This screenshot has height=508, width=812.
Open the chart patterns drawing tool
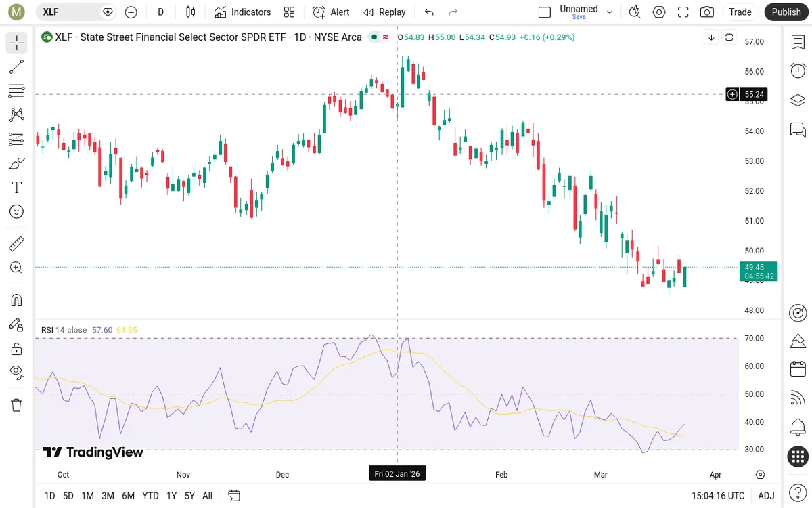17,114
